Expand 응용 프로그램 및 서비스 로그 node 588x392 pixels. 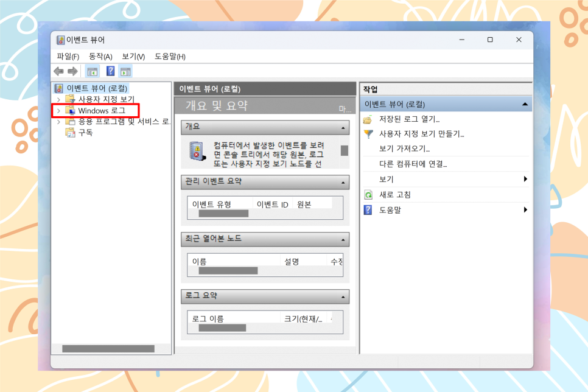[x=58, y=122]
